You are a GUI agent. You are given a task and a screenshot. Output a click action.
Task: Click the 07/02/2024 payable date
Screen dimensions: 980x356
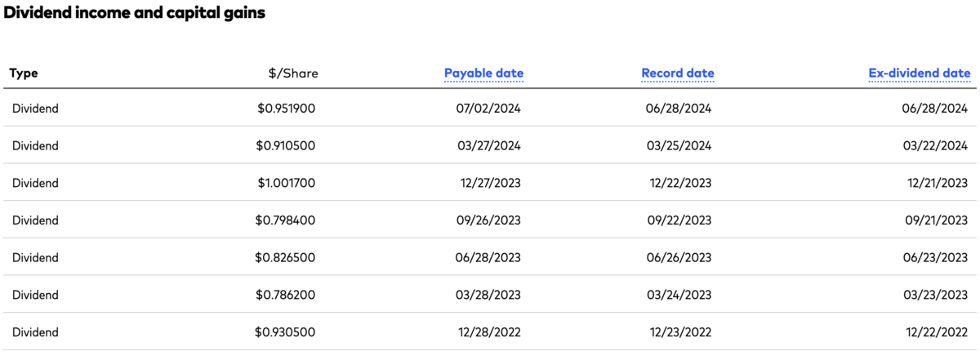point(488,108)
